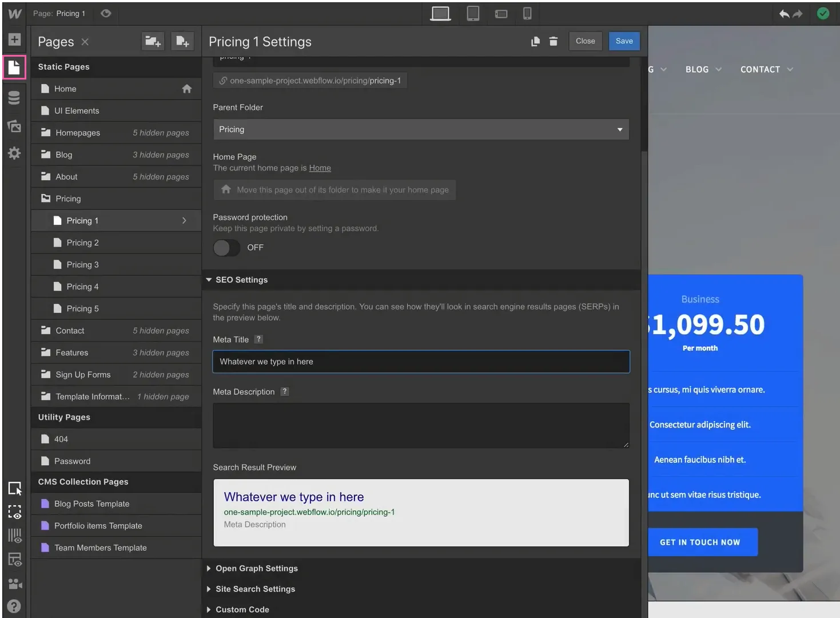Toggle page preview eye icon

(106, 13)
